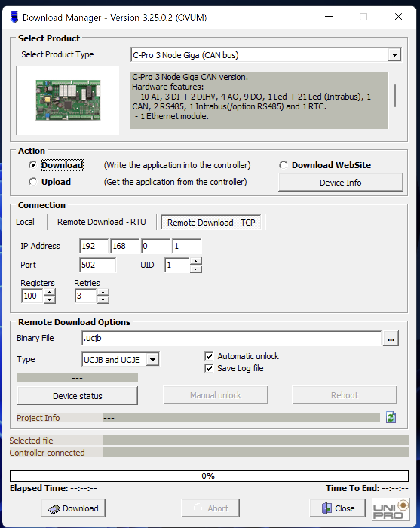Toggle the Automatic unlock checkbox
The width and height of the screenshot is (420, 528).
209,356
